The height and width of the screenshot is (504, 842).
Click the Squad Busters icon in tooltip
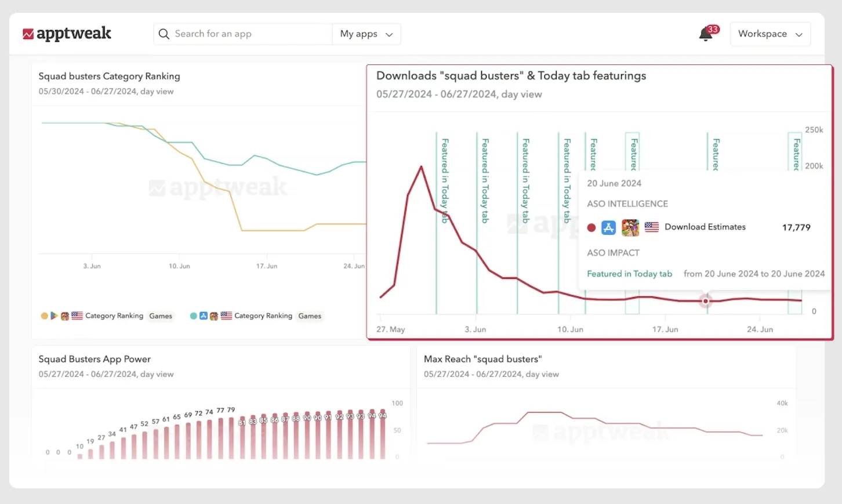tap(630, 227)
